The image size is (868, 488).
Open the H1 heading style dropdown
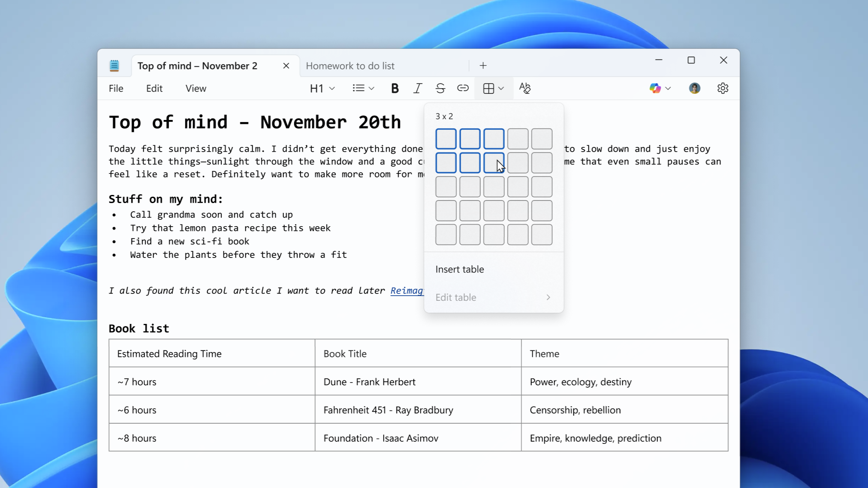(322, 88)
